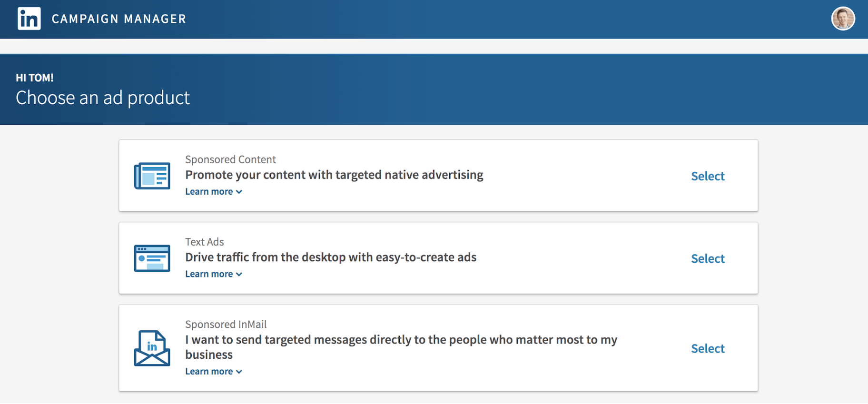Expand Learn more under Text Ads
This screenshot has width=868, height=404.
[x=213, y=274]
